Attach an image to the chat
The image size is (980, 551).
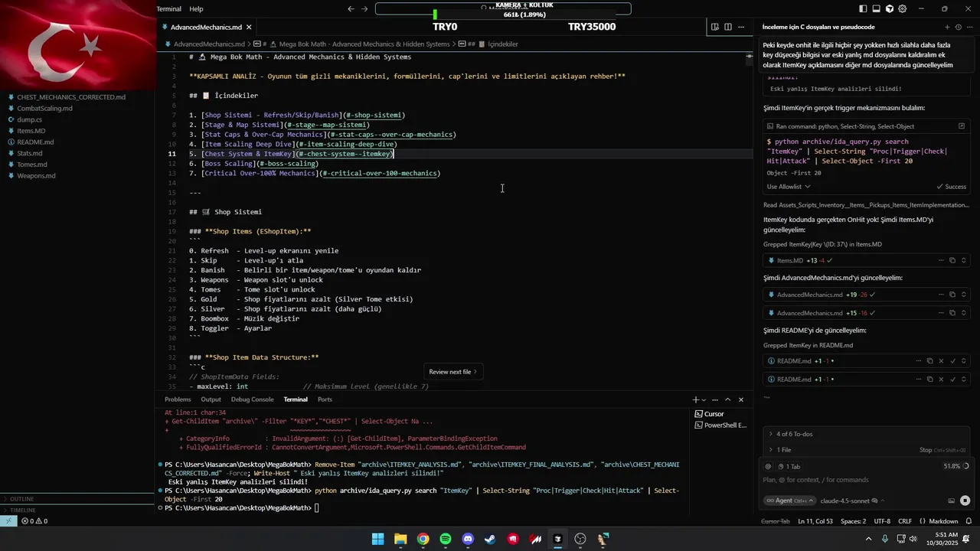952,501
